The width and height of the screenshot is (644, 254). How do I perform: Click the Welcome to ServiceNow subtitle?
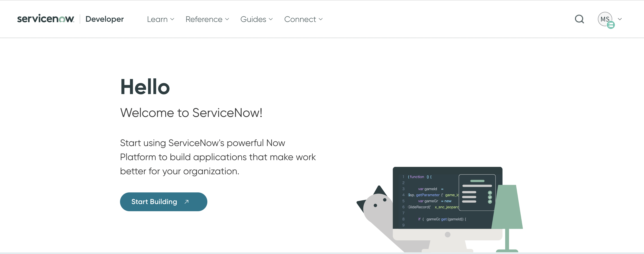coord(191,113)
